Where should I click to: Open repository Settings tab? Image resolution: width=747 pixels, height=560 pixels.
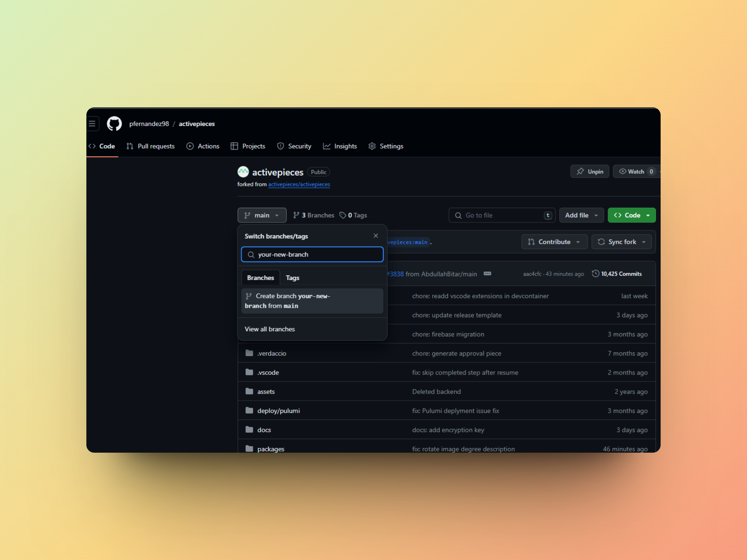click(x=386, y=146)
